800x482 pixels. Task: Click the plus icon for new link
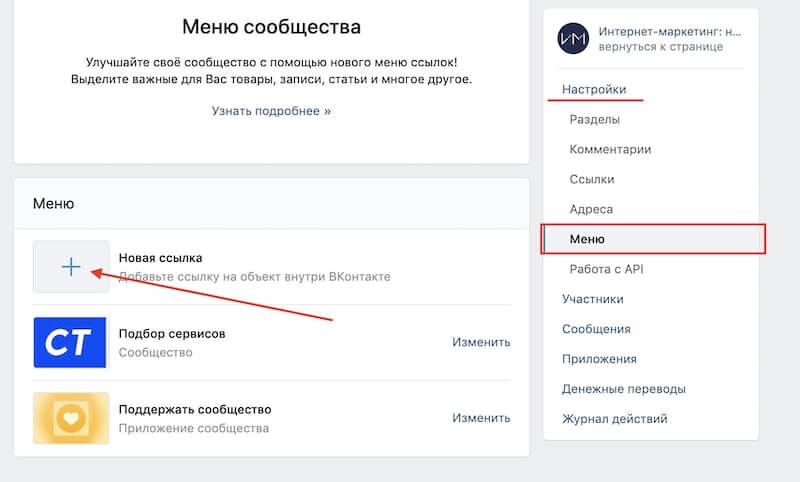pos(70,267)
